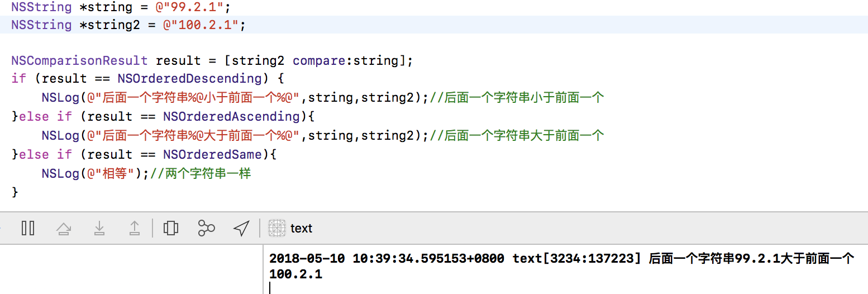Click empty console input line below 100.2.1
This screenshot has width=868, height=294.
565,287
